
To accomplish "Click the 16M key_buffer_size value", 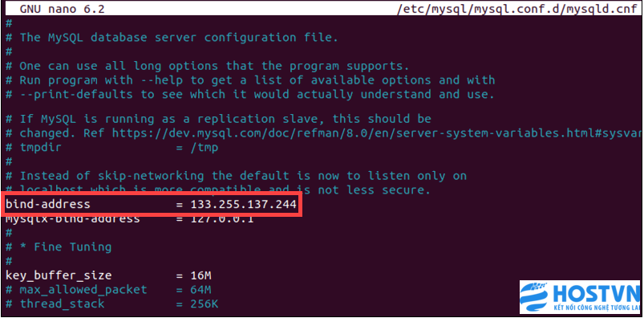I will pos(200,275).
